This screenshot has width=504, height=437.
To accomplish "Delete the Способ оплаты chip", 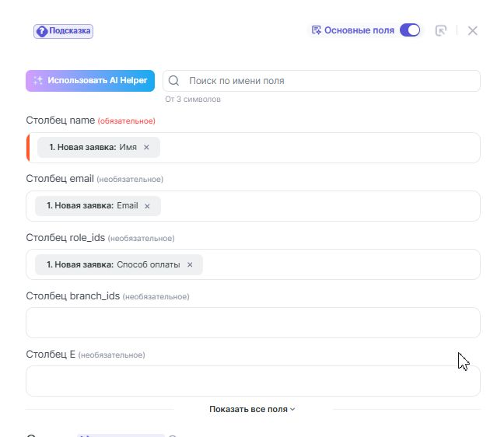I will click(190, 264).
